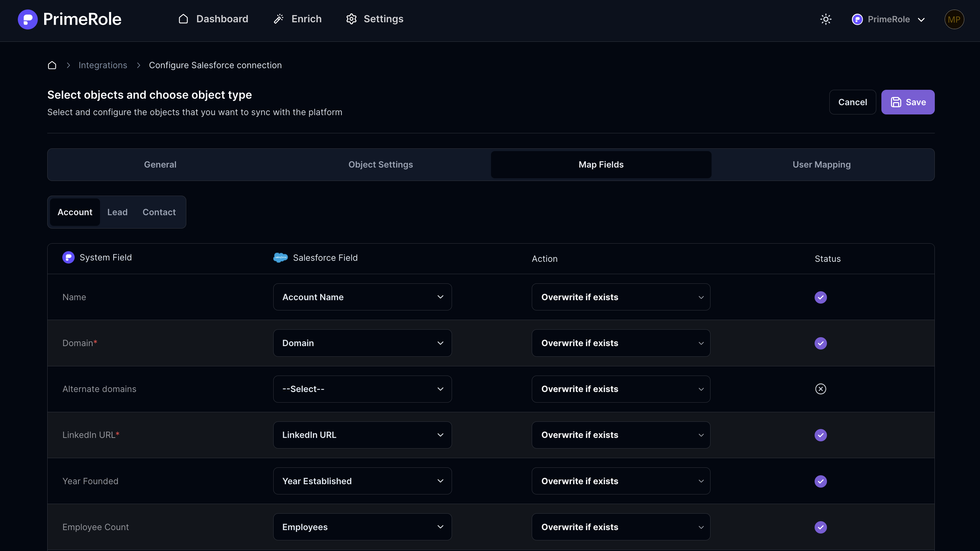The image size is (980, 551).
Task: Open the Employee Count action dropdown
Action: click(621, 527)
